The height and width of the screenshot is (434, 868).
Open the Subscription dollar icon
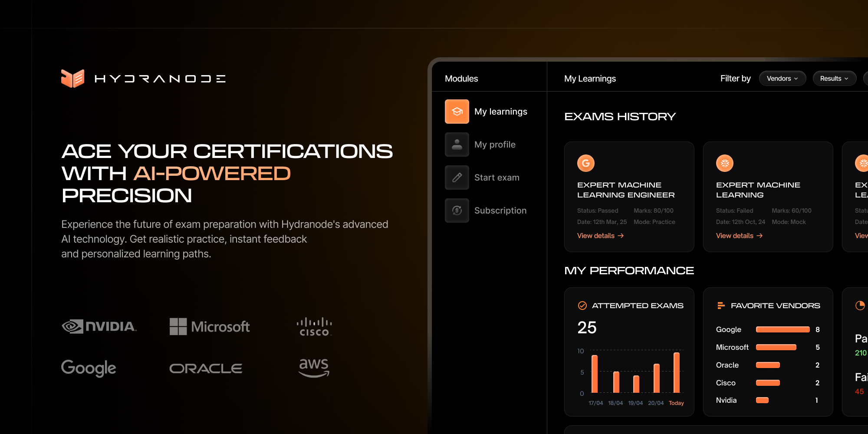point(457,210)
